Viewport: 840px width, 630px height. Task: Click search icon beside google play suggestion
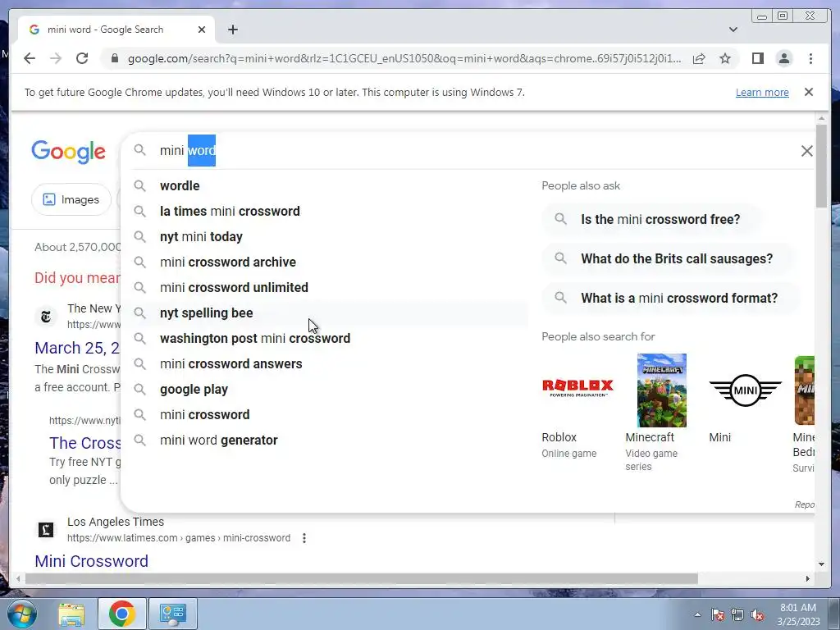[139, 389]
